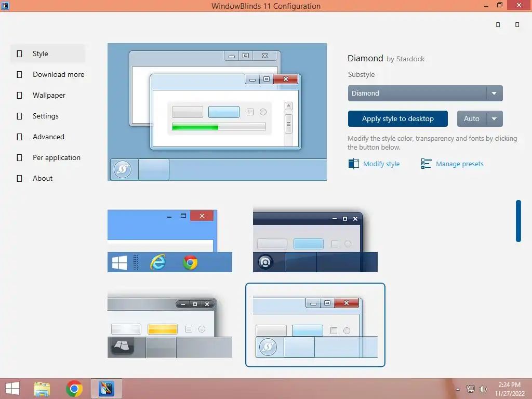
Task: Expand the Diamond substyle dropdown
Action: (425, 94)
